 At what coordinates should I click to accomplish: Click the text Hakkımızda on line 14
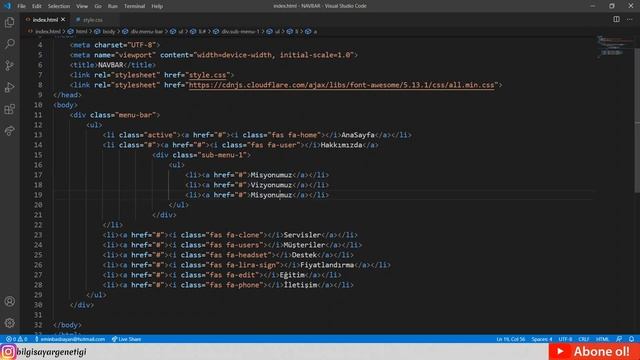[x=341, y=145]
